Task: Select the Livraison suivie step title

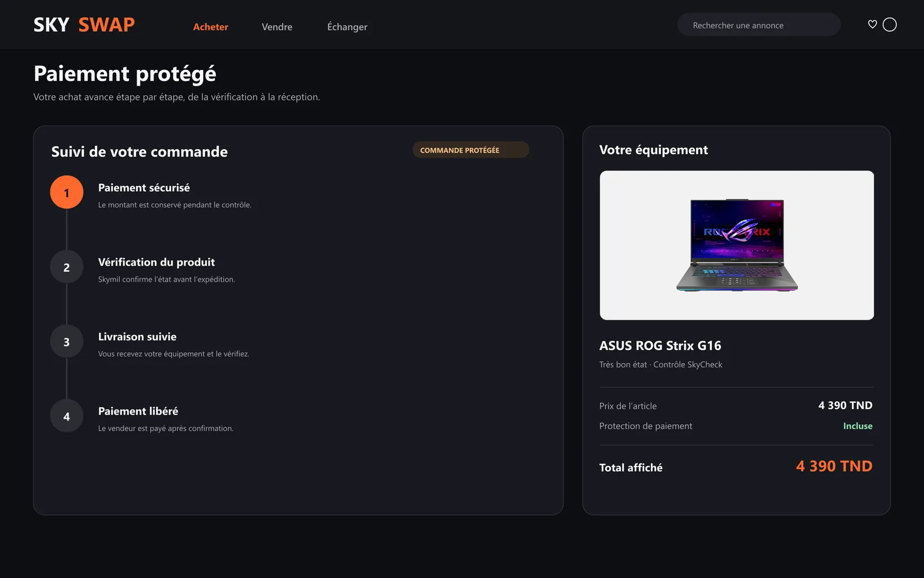Action: point(137,337)
